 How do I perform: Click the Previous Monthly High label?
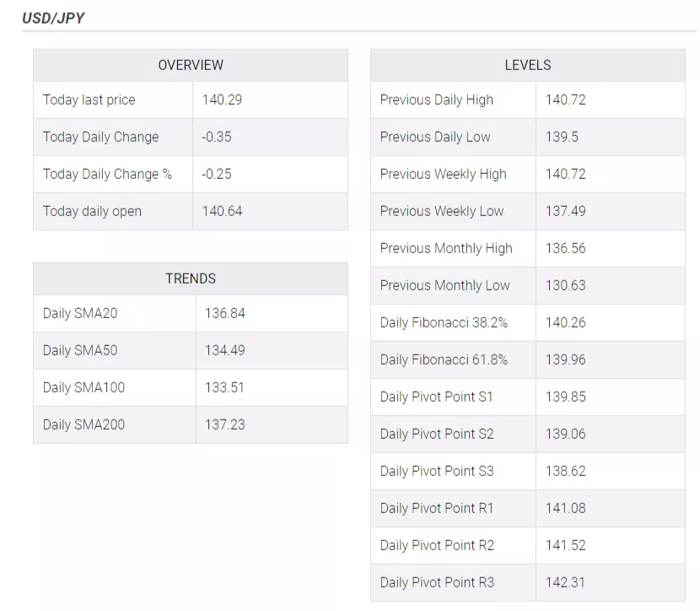[446, 248]
